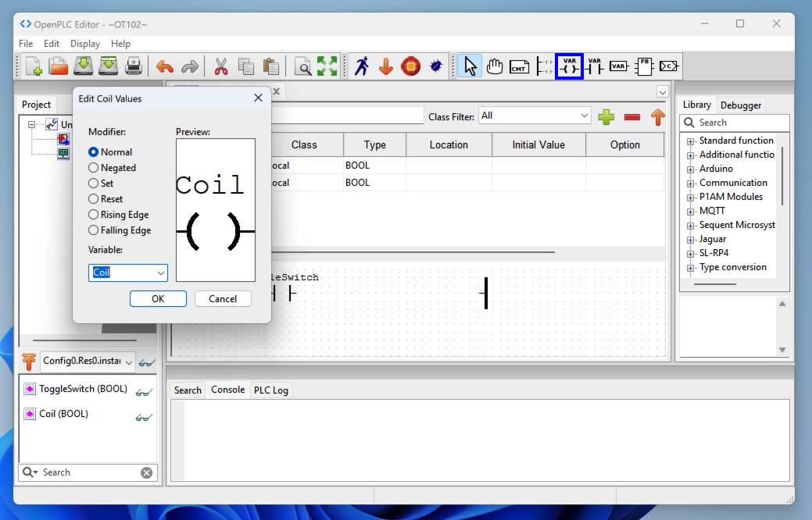812x520 pixels.
Task: Select the Negated modifier radio button
Action: pyautogui.click(x=94, y=168)
